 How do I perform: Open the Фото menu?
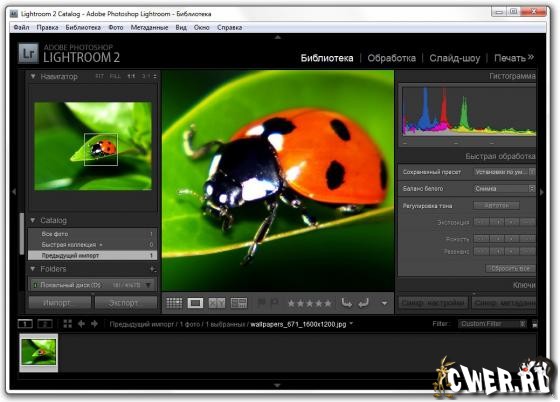click(x=116, y=27)
